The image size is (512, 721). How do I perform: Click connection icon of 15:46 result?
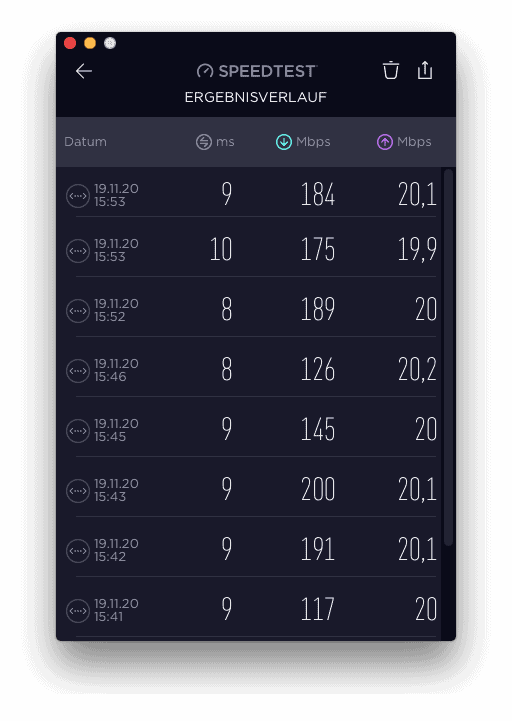[78, 371]
